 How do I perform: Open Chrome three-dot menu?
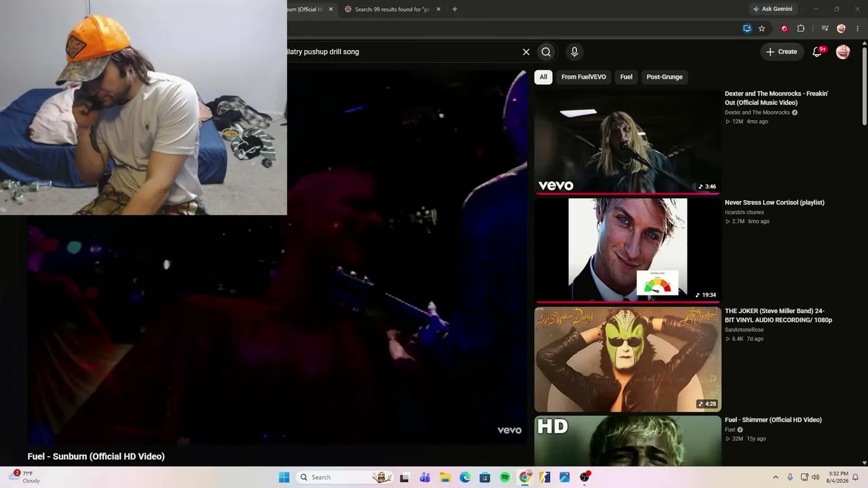pos(858,28)
